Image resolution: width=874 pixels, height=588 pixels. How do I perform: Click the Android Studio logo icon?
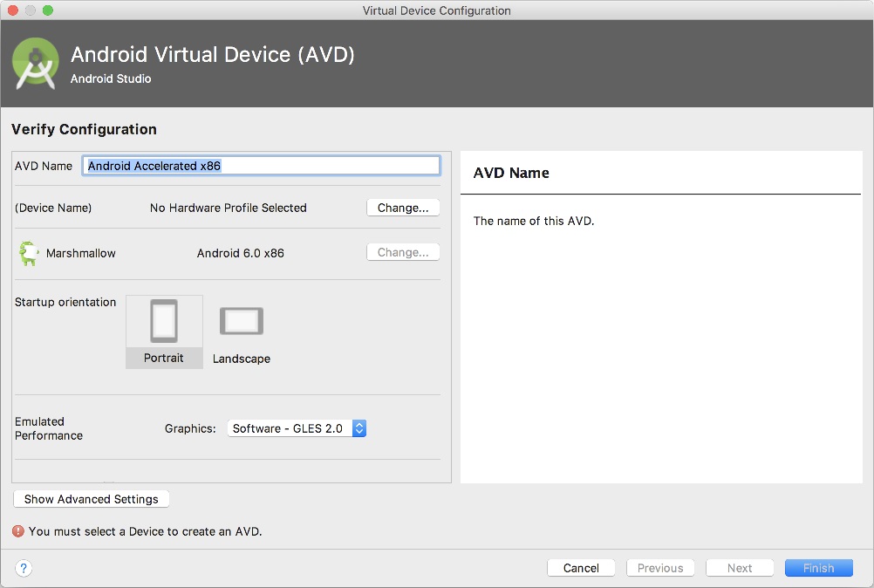[36, 63]
